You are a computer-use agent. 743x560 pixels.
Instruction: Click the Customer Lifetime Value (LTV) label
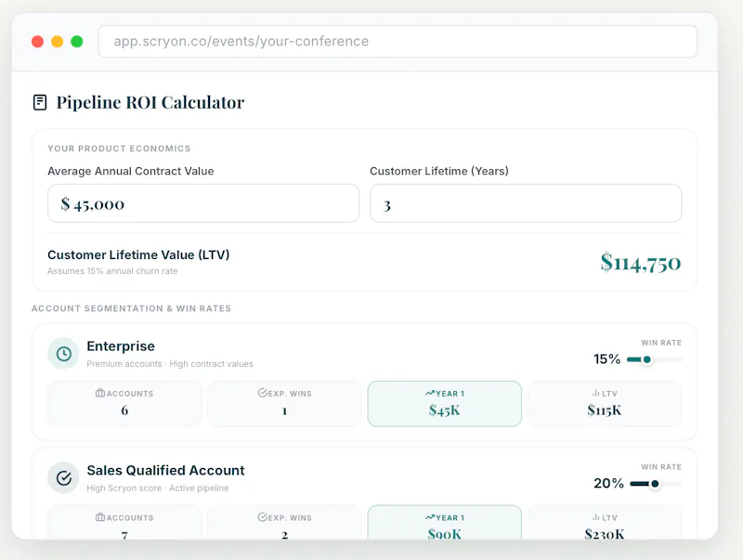pyautogui.click(x=138, y=254)
